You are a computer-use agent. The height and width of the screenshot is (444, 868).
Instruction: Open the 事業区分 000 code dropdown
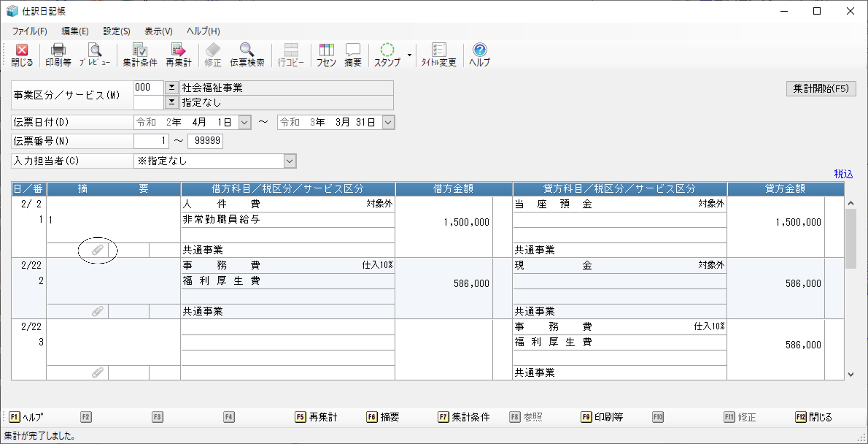click(171, 88)
